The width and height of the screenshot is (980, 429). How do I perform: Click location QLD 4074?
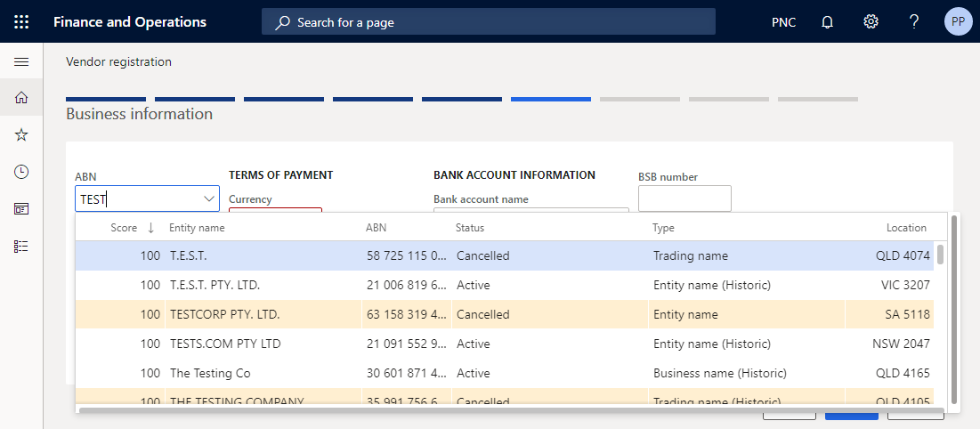903,255
